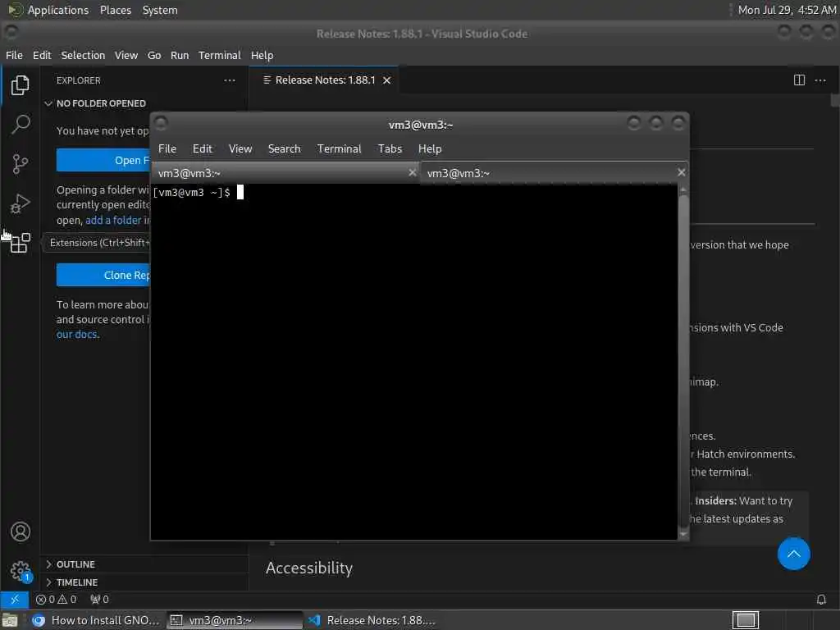This screenshot has width=840, height=630.
Task: Split the editor to the right
Action: point(799,80)
